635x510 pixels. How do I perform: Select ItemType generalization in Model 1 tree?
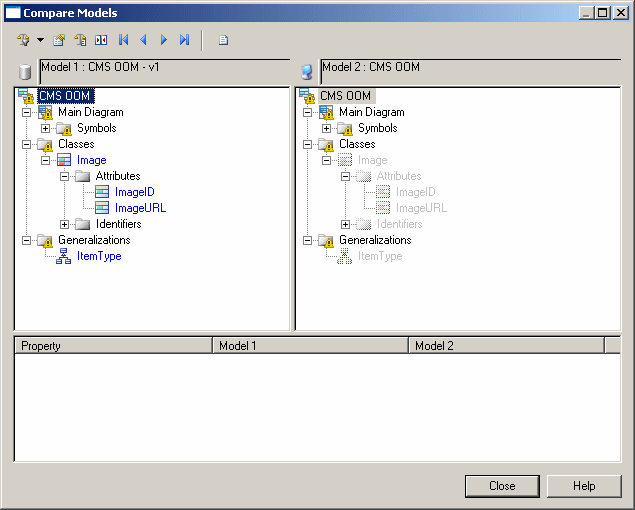(x=99, y=256)
